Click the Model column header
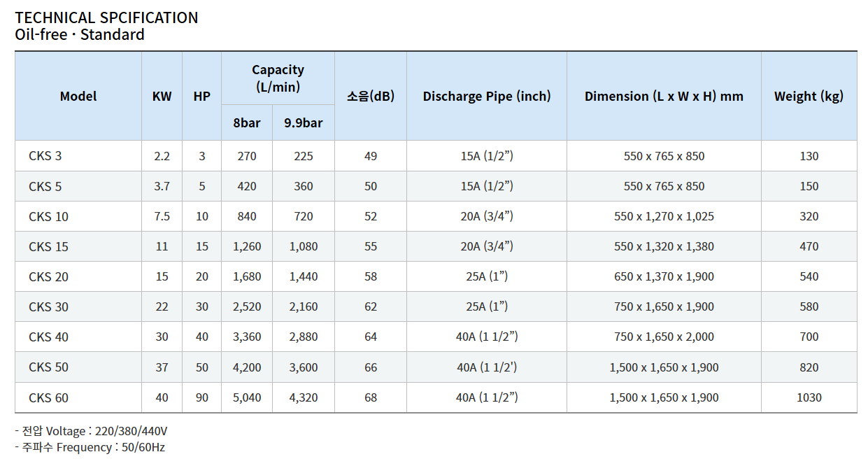The image size is (868, 466). [x=78, y=97]
